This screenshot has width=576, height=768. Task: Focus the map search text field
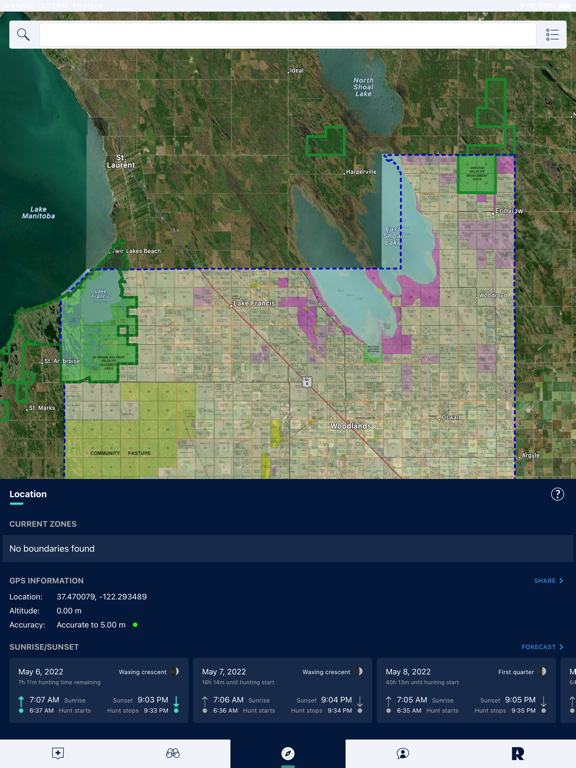[x=288, y=34]
